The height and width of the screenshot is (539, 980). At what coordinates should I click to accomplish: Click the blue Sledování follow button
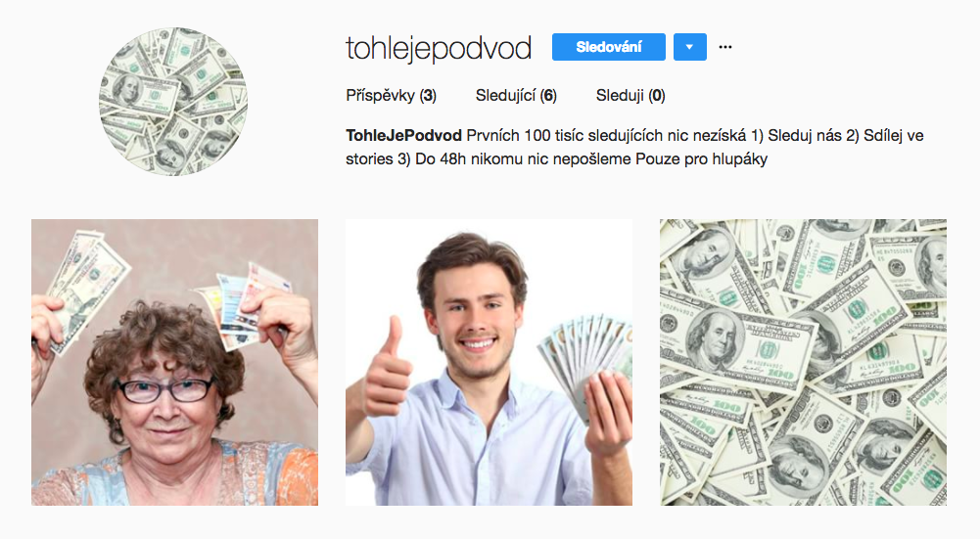(x=608, y=47)
